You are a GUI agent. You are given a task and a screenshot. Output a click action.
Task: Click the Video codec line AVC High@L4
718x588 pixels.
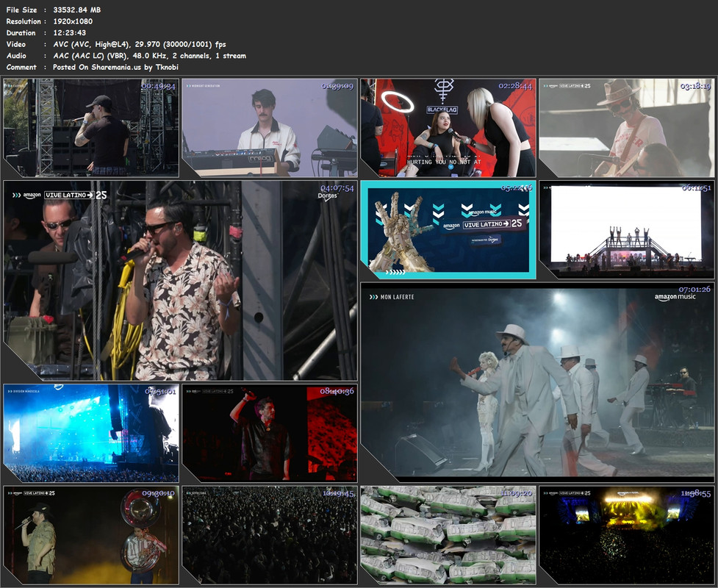pos(140,44)
